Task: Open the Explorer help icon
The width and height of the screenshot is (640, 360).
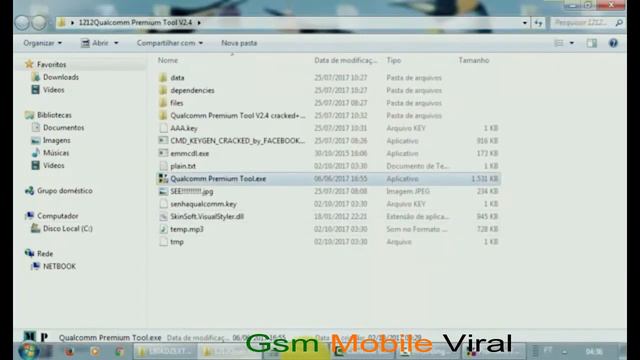Action: pos(613,43)
